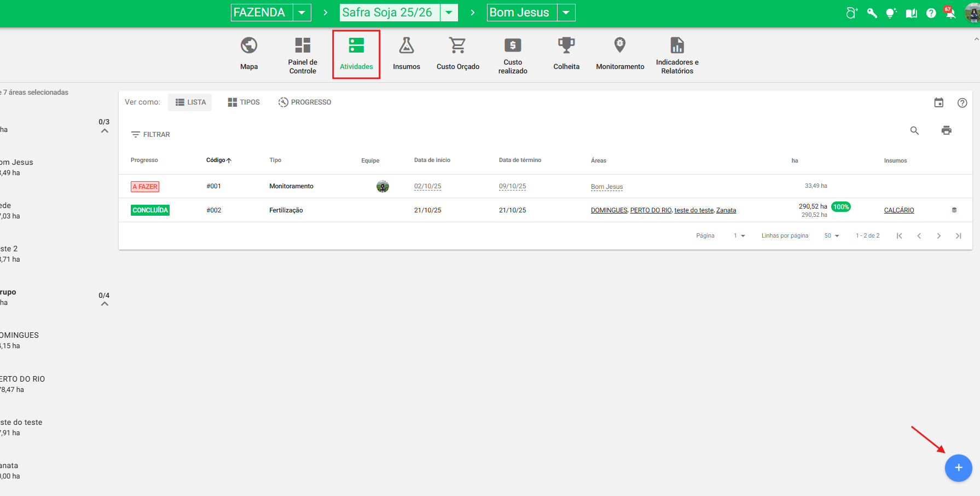The height and width of the screenshot is (496, 980).
Task: Expand the Safra Soja 25/26 dropdown
Action: coord(449,13)
